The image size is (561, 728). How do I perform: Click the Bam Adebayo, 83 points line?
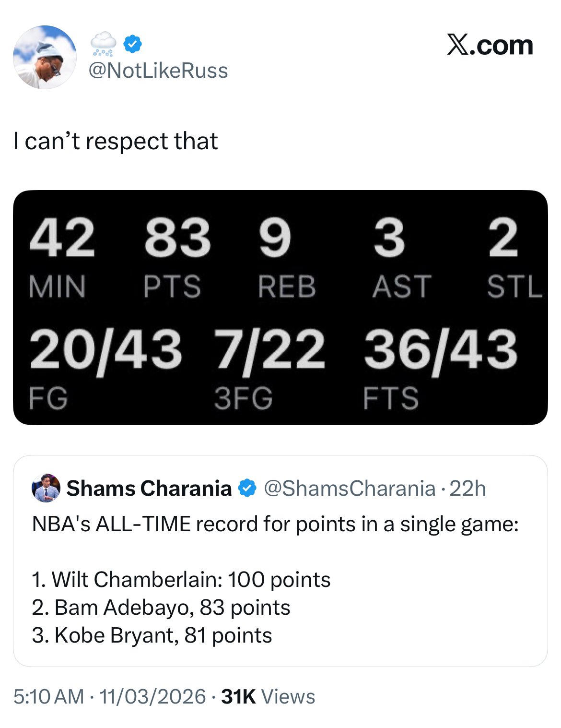point(161,608)
